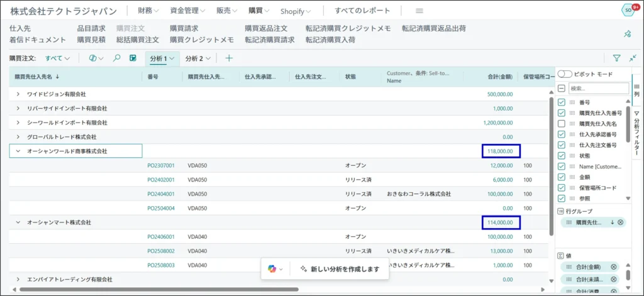This screenshot has width=644, height=296.
Task: Open the 財務 menu in top navigation
Action: pos(148,11)
